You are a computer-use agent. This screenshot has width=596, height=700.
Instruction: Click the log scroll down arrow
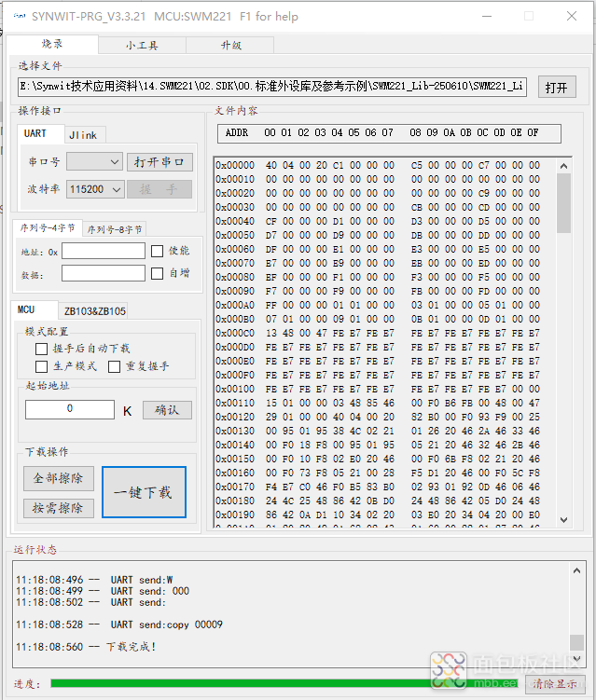pyautogui.click(x=576, y=658)
